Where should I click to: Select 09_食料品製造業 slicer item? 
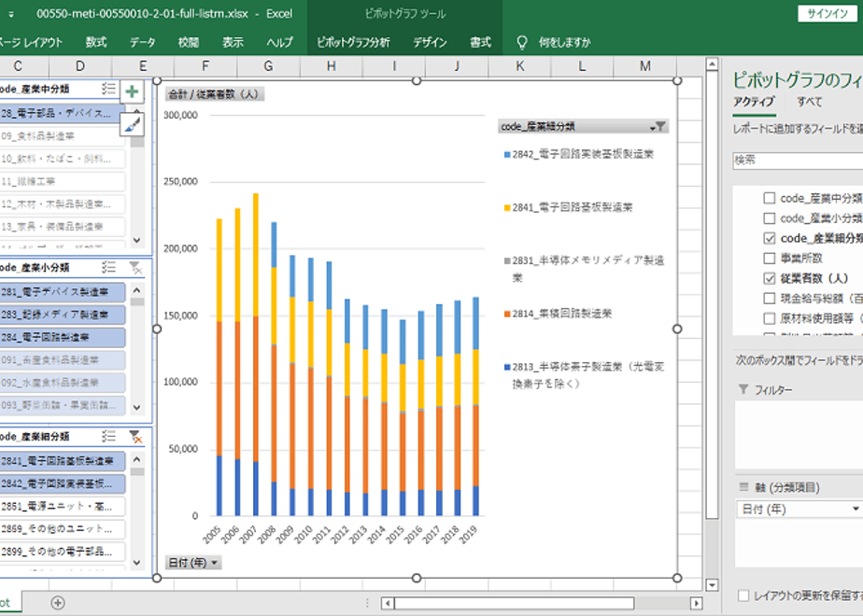pyautogui.click(x=62, y=136)
